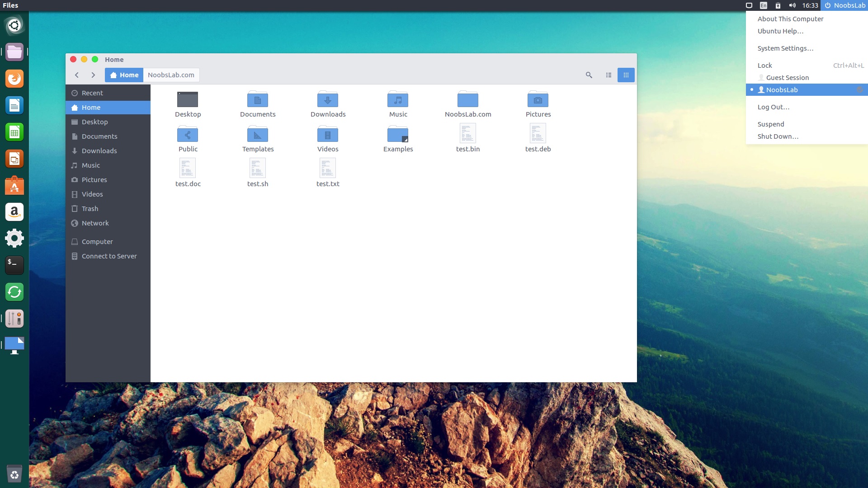Viewport: 868px width, 488px height.
Task: Open the keyboard language indicator
Action: click(764, 5)
